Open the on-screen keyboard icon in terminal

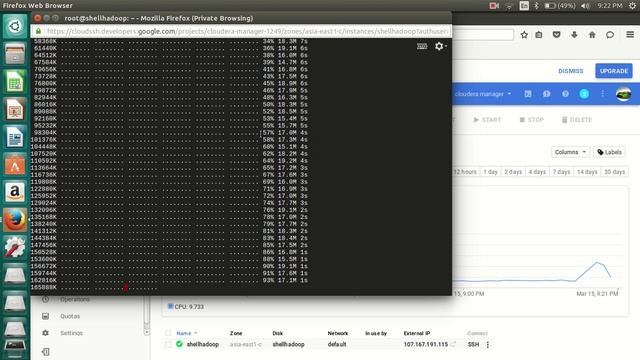tap(422, 46)
